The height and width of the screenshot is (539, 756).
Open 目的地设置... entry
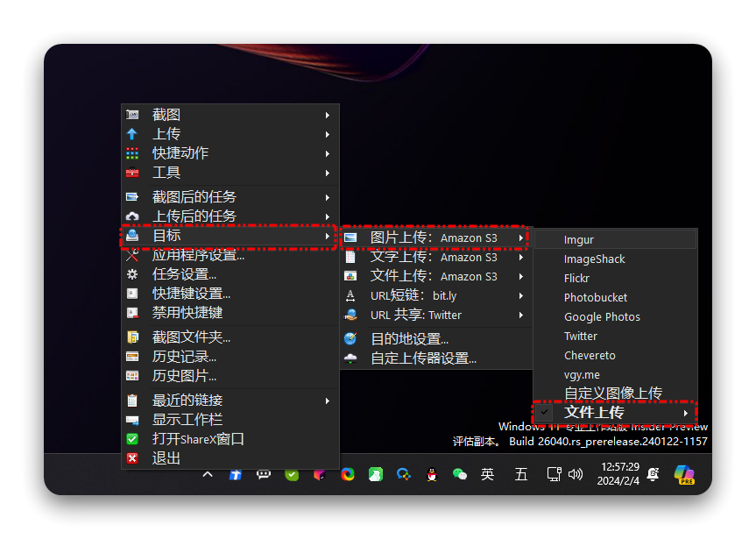click(437, 339)
